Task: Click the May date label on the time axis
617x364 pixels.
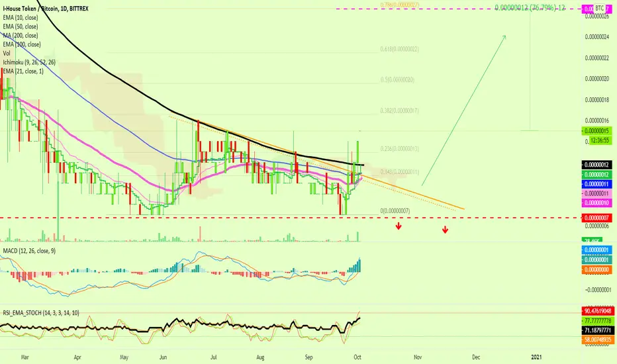Action: click(124, 357)
